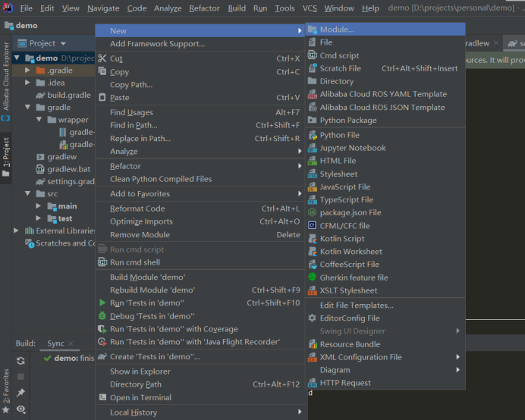Open the Project view dropdown

coord(63,43)
